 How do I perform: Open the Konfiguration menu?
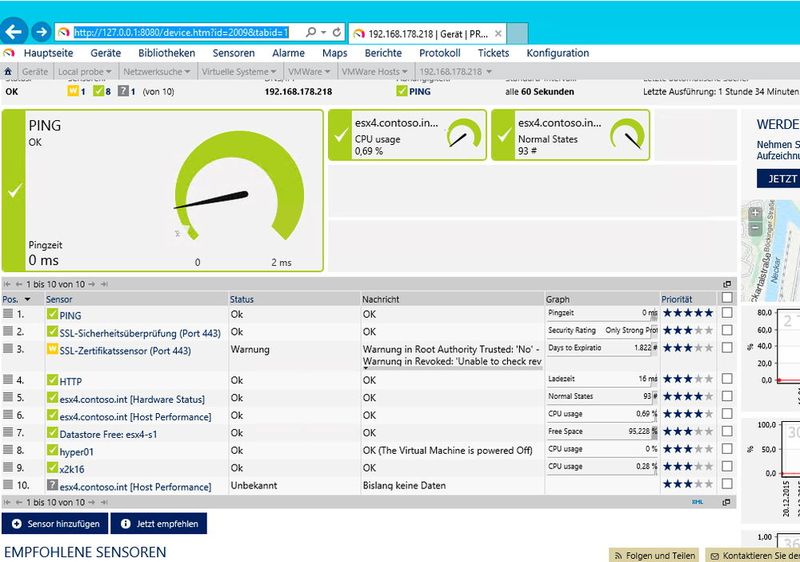click(557, 53)
